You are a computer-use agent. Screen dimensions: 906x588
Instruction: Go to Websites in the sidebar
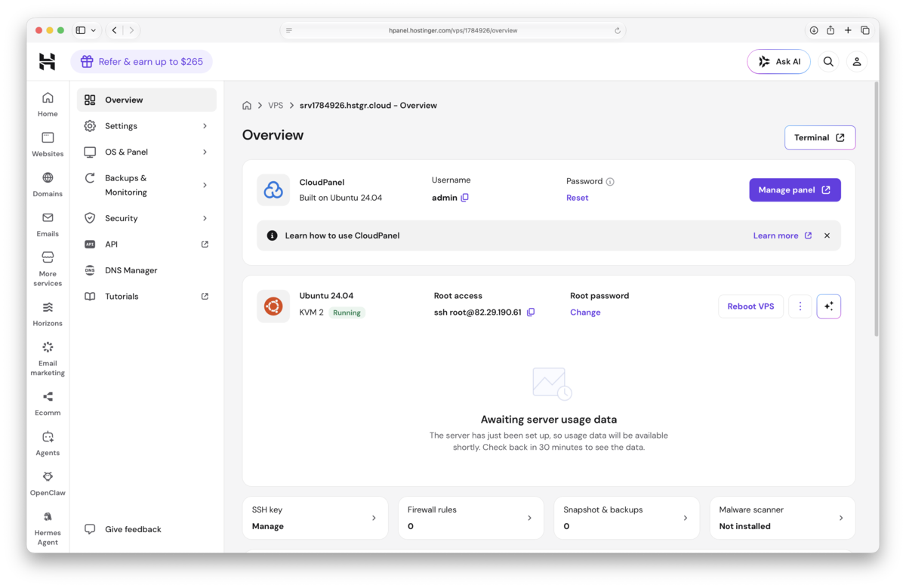tap(48, 144)
